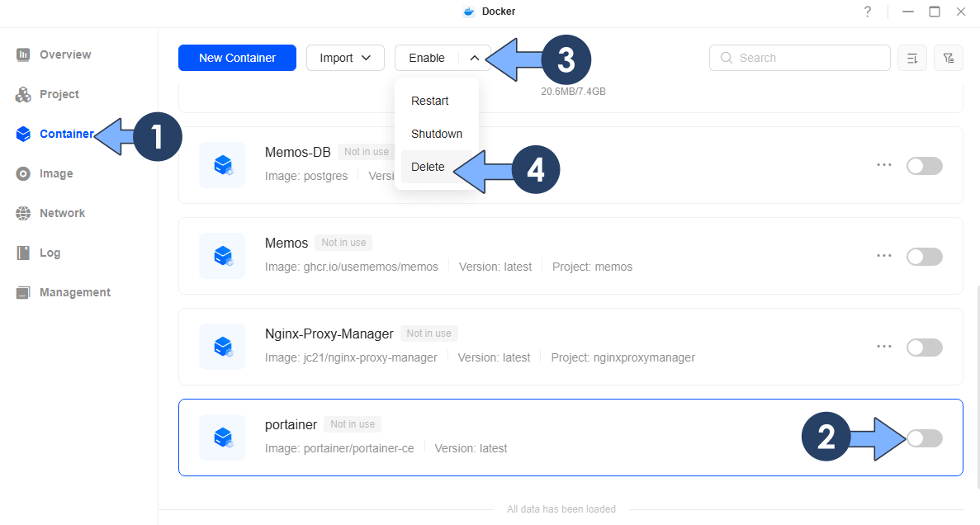Choose Shutdown from the dropdown menu
The width and height of the screenshot is (980, 525).
[437, 134]
